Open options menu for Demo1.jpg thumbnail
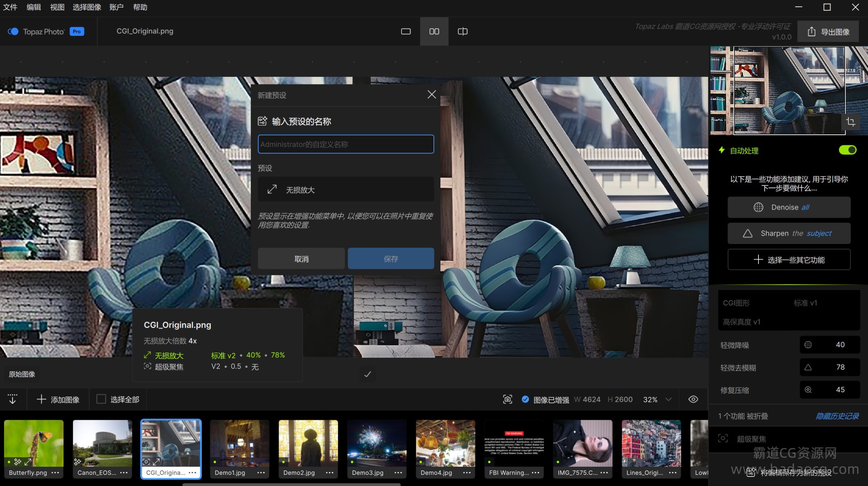Viewport: 868px width, 486px height. [261, 472]
